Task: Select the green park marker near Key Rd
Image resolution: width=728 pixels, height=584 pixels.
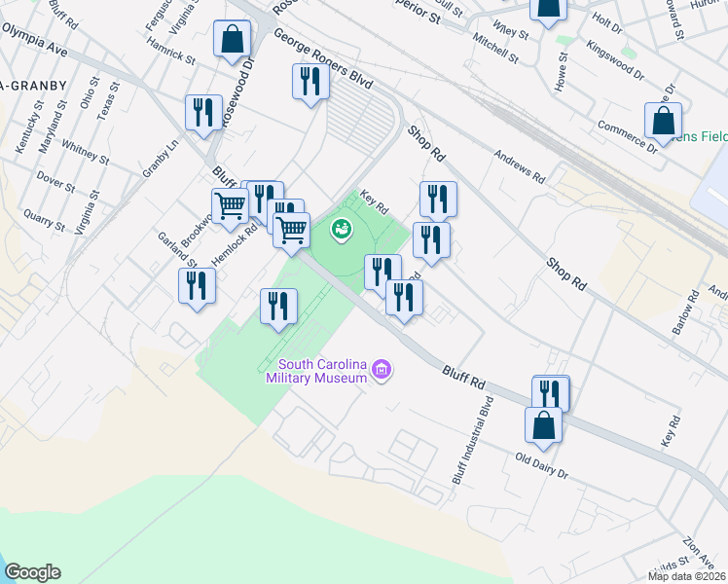Action: point(341,230)
